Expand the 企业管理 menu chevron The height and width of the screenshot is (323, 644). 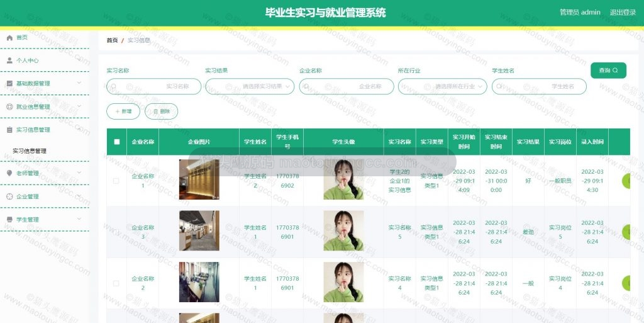[x=79, y=196]
